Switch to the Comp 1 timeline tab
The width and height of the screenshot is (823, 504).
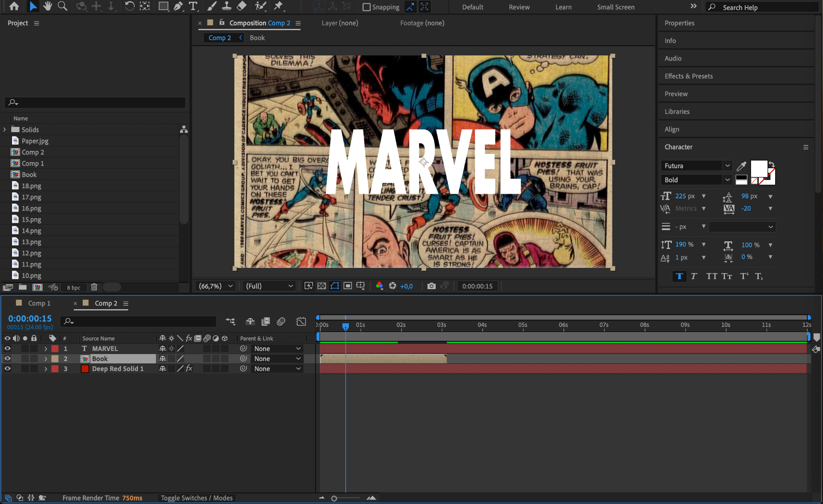click(x=39, y=303)
